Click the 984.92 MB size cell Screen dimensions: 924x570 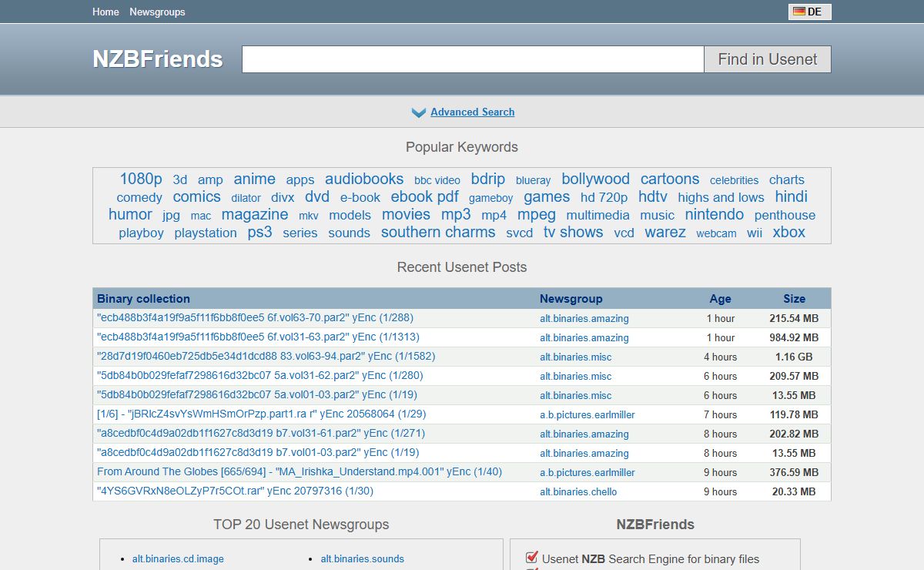click(x=794, y=337)
